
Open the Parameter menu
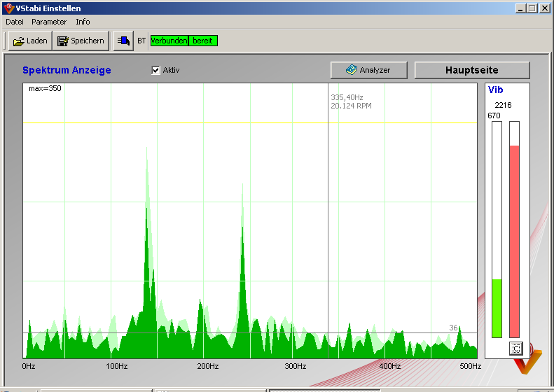tap(49, 22)
